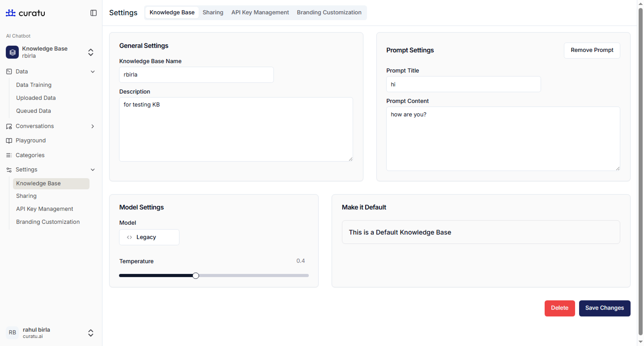This screenshot has height=346, width=644.
Task: Click the Remove Prompt button
Action: 591,50
